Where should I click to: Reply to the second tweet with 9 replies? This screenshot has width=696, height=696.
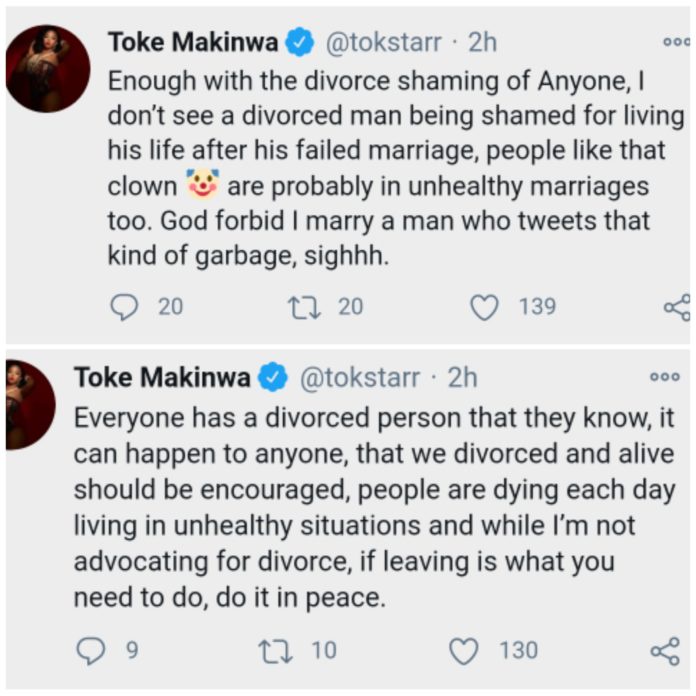91,651
